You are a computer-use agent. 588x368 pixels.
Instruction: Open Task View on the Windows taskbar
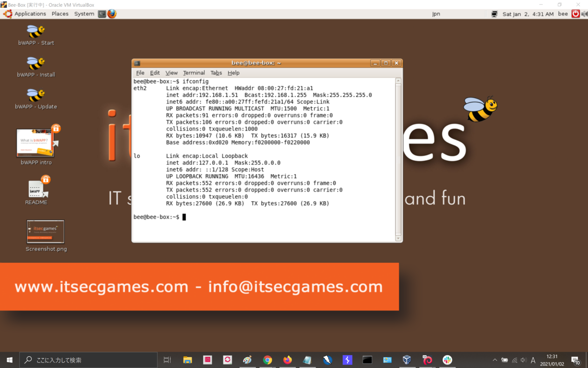tap(167, 360)
